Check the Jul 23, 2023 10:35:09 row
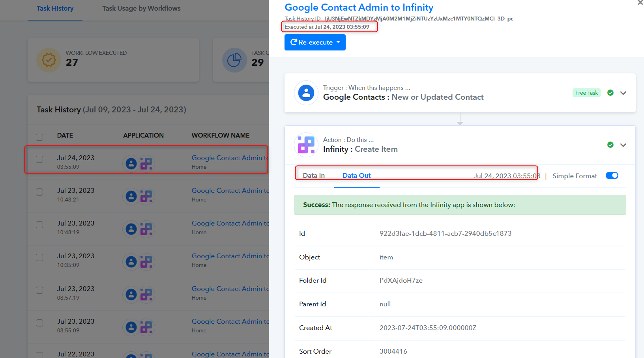 (x=39, y=257)
